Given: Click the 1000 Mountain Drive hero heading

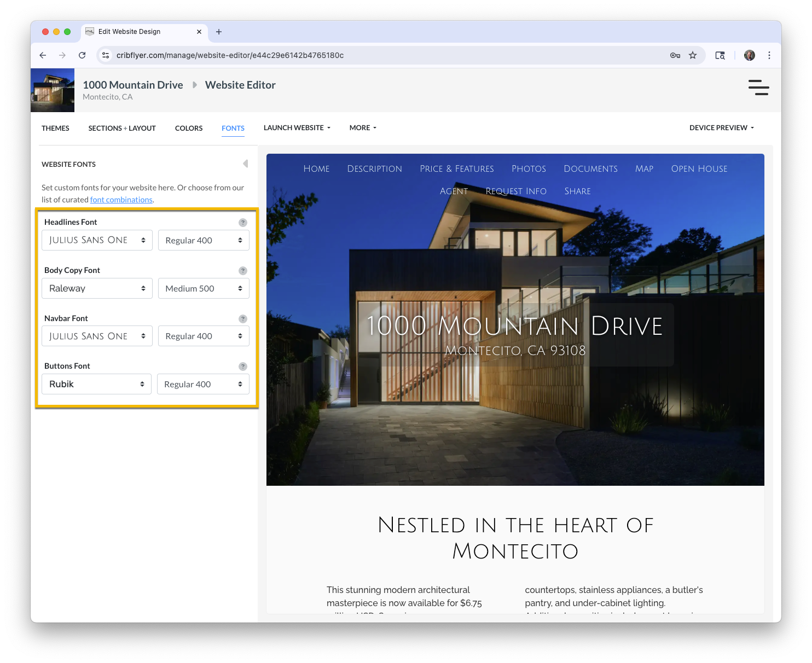Looking at the screenshot, I should click(x=514, y=326).
